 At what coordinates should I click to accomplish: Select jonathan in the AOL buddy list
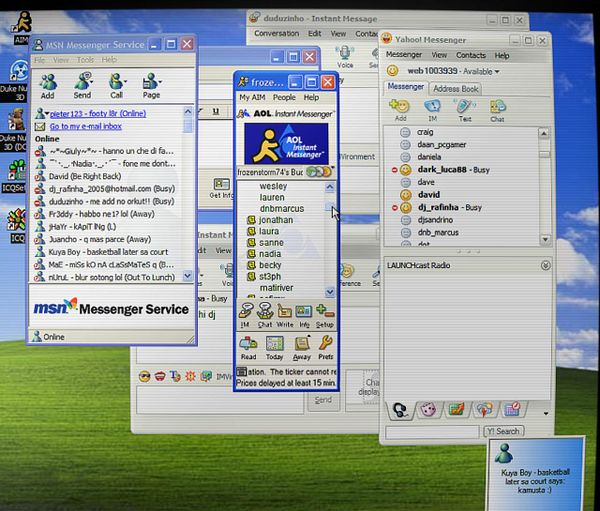(x=270, y=220)
